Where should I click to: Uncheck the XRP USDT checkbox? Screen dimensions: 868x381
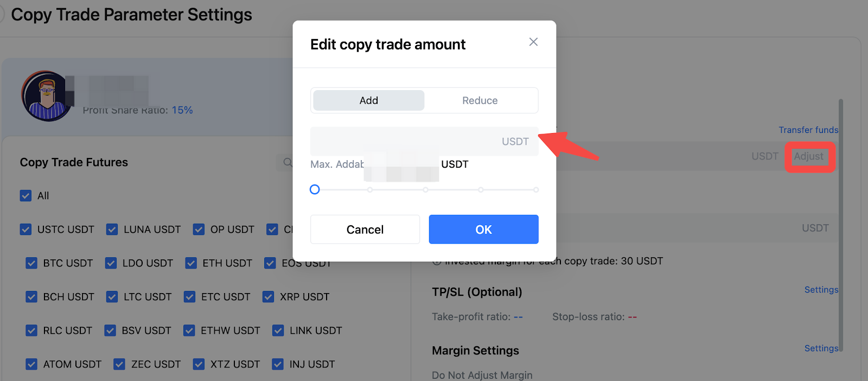(268, 297)
